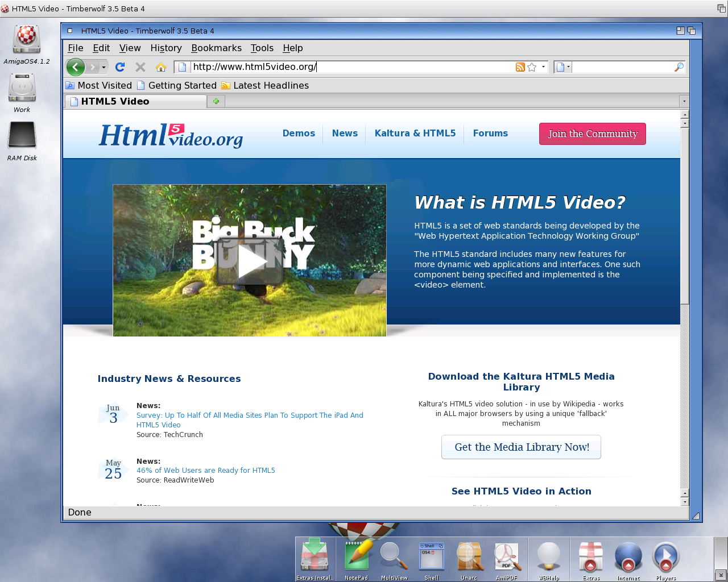Viewport: 728px width, 582px height.
Task: Click inside the web search field
Action: [622, 67]
